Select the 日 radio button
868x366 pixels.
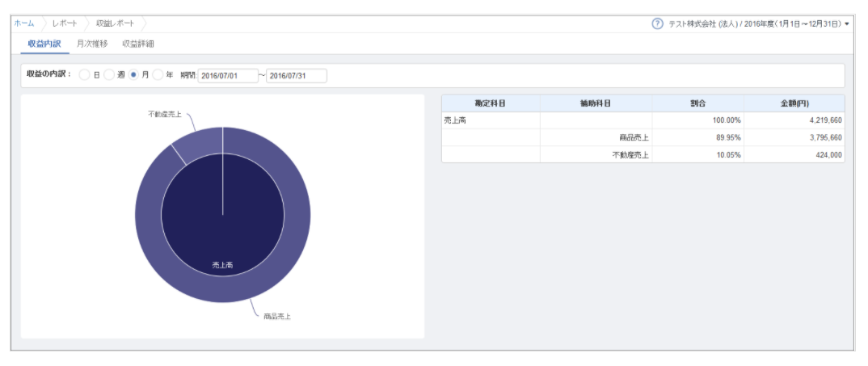pos(84,75)
